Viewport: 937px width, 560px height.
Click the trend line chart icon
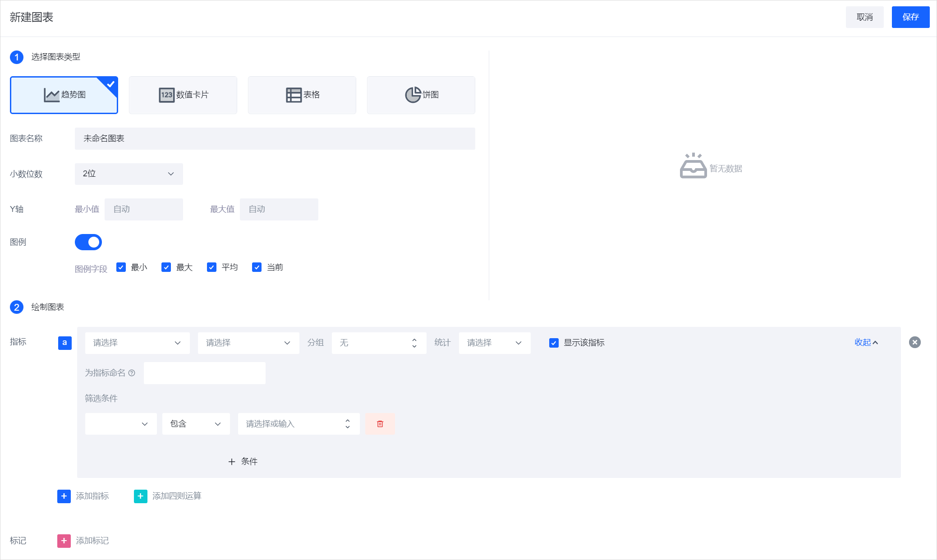[51, 95]
